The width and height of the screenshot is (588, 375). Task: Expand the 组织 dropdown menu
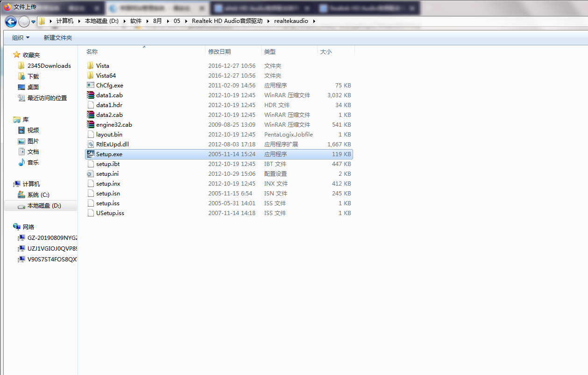(x=20, y=37)
